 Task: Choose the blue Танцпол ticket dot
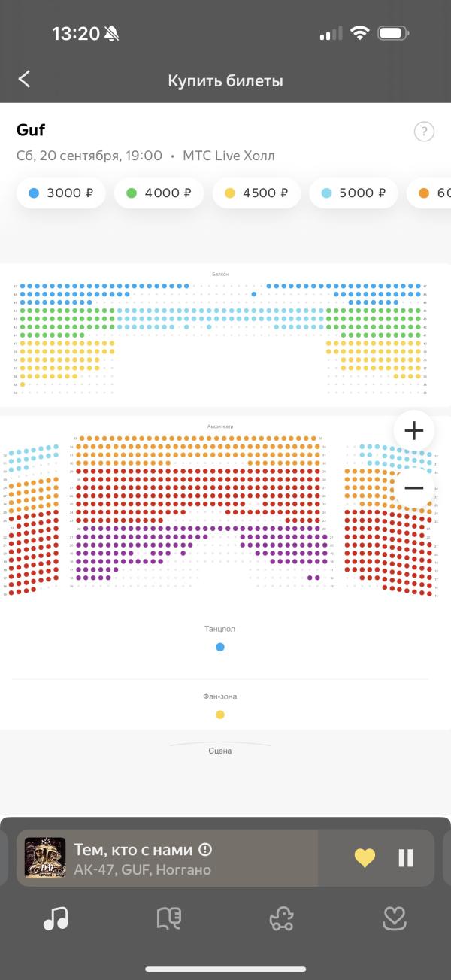[220, 647]
